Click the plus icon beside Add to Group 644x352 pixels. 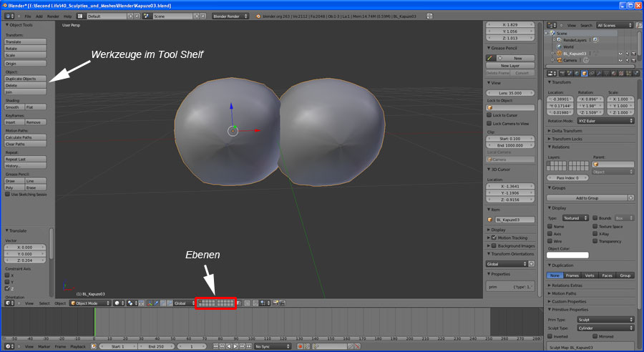point(630,197)
